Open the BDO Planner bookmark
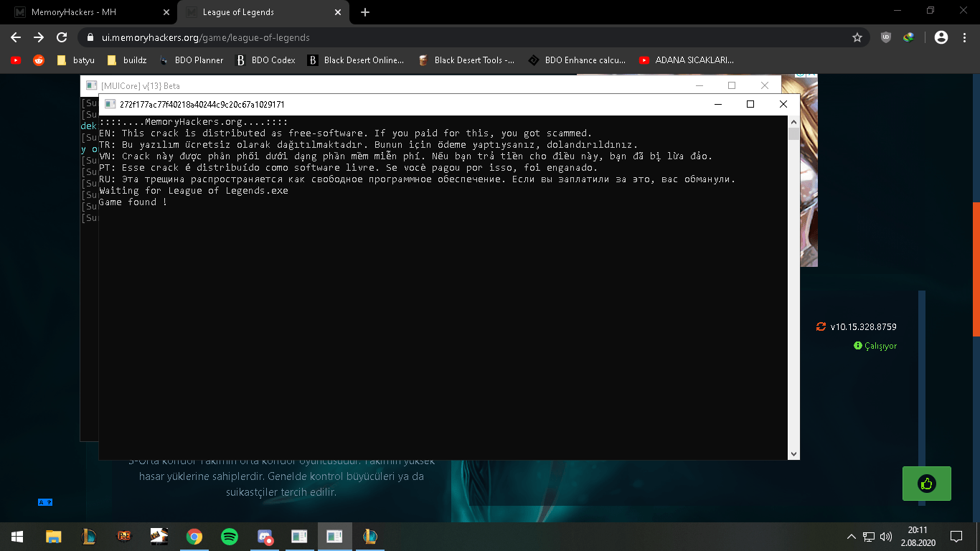Viewport: 980px width, 551px height. [x=191, y=60]
